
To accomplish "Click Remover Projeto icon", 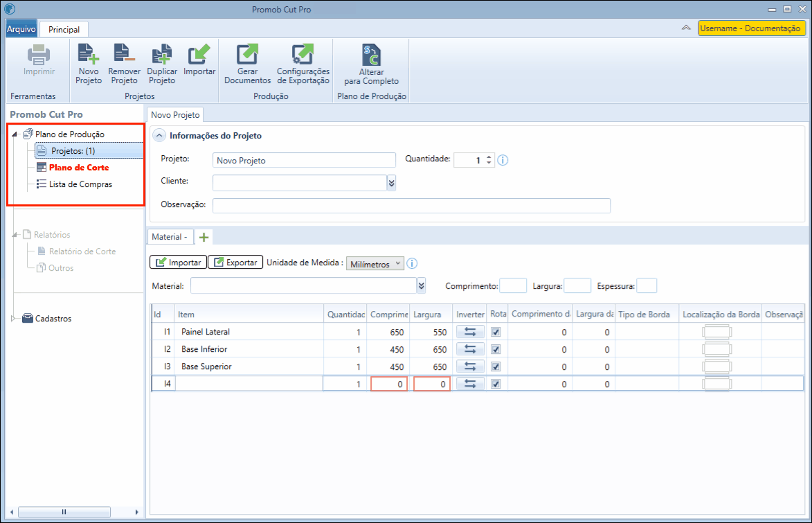I will point(124,54).
